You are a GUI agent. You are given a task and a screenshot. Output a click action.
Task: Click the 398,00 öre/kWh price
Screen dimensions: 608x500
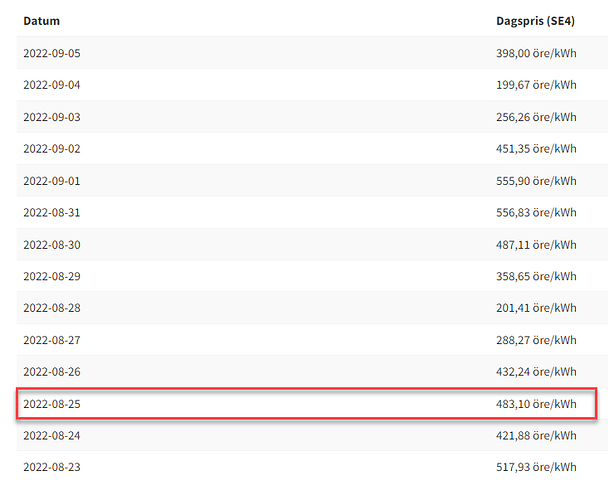tap(536, 53)
